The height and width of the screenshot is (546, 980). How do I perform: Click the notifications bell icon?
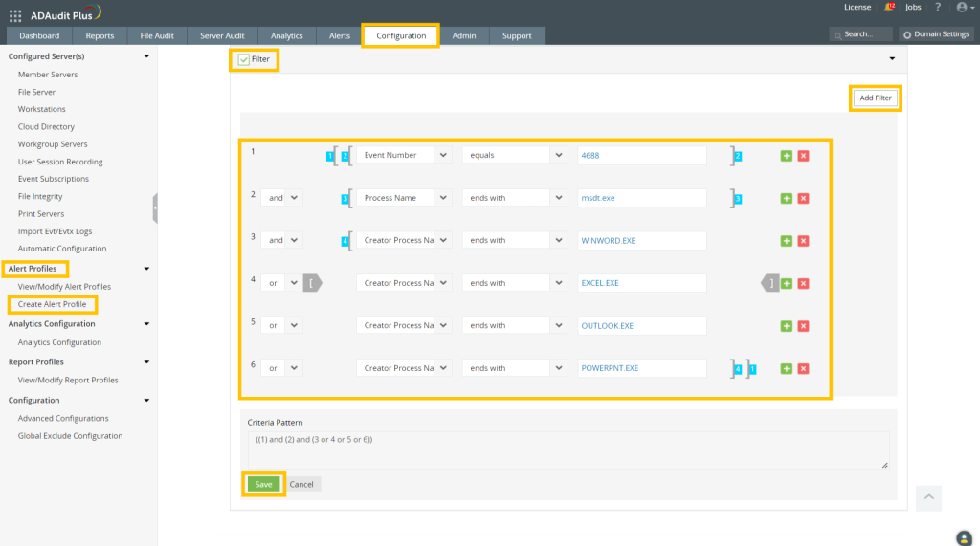coord(889,8)
